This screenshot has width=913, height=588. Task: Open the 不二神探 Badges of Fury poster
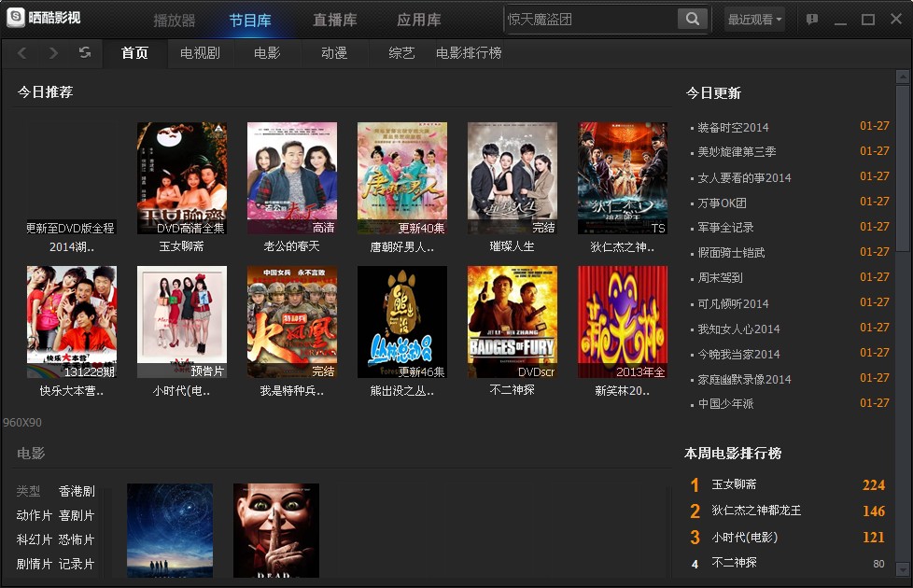512,322
